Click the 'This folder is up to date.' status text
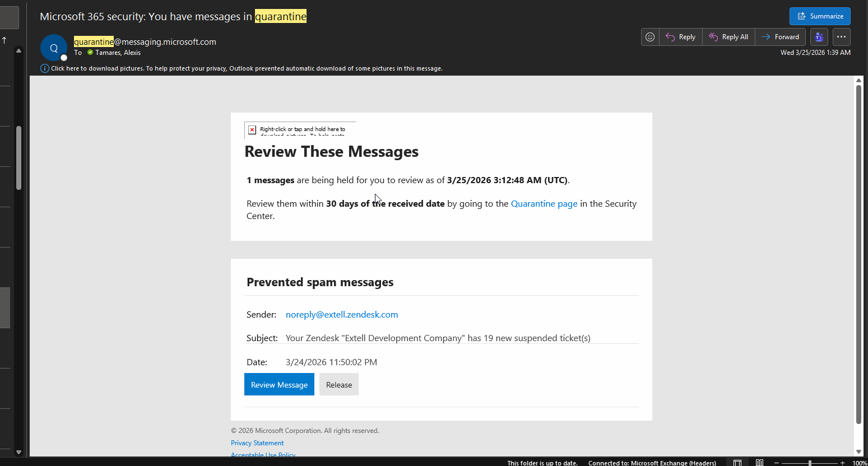Viewport: 868px width, 466px height. tap(542, 463)
